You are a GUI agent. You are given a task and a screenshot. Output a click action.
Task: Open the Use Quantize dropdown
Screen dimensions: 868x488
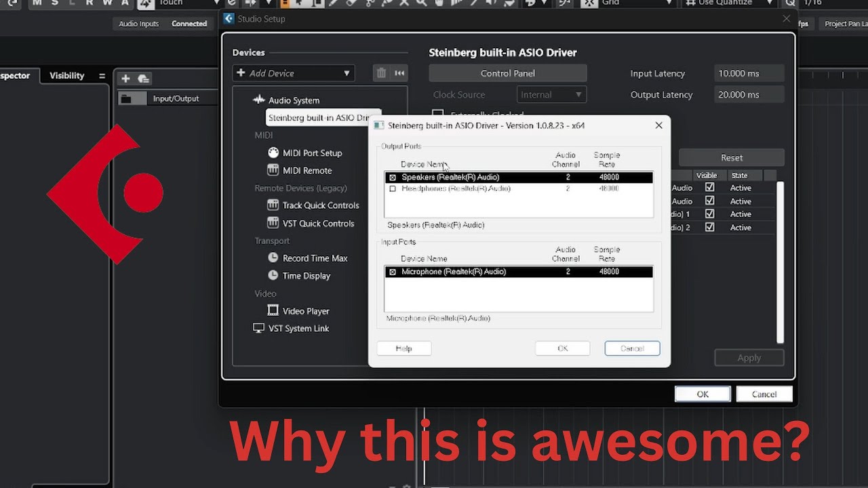[x=728, y=3]
